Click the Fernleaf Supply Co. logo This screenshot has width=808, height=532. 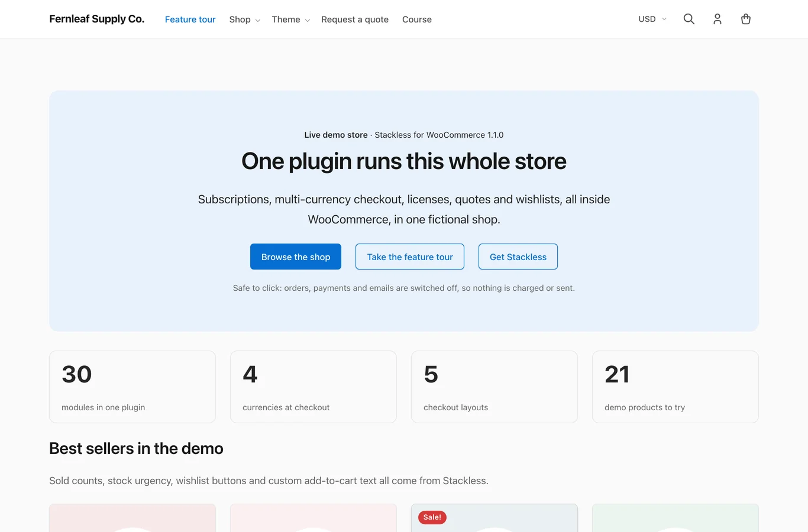coord(96,19)
